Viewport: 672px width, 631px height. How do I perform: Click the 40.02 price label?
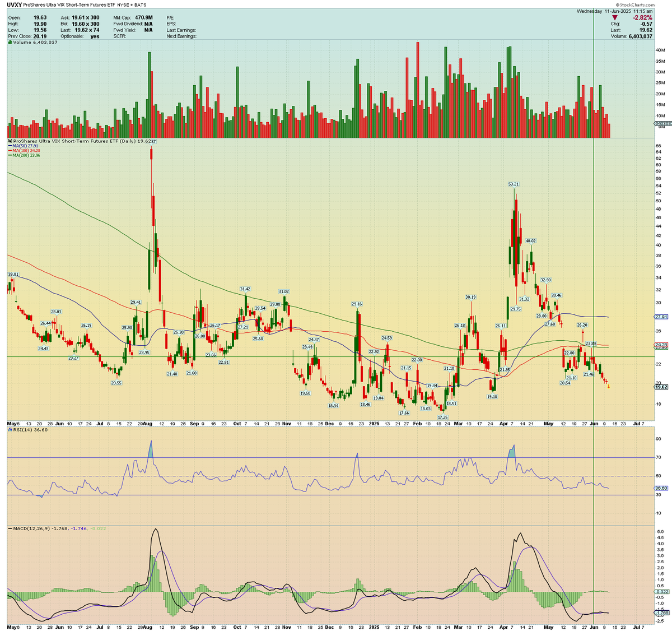[x=531, y=240]
